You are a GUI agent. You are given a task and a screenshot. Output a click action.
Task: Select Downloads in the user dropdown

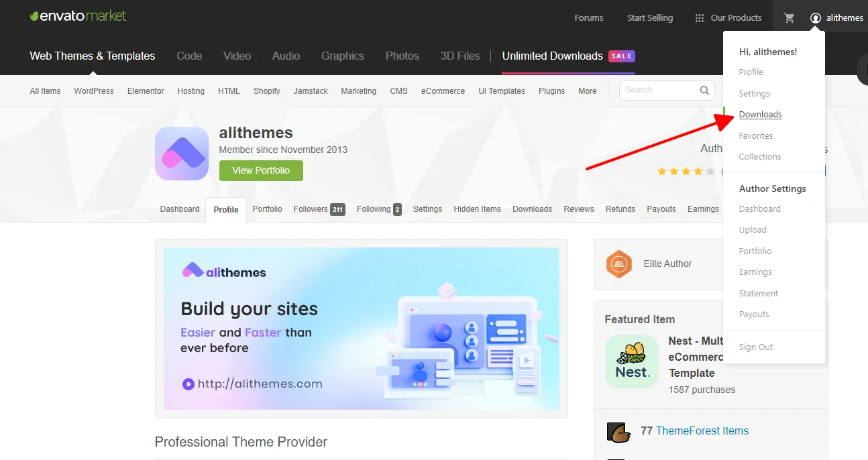(x=760, y=115)
